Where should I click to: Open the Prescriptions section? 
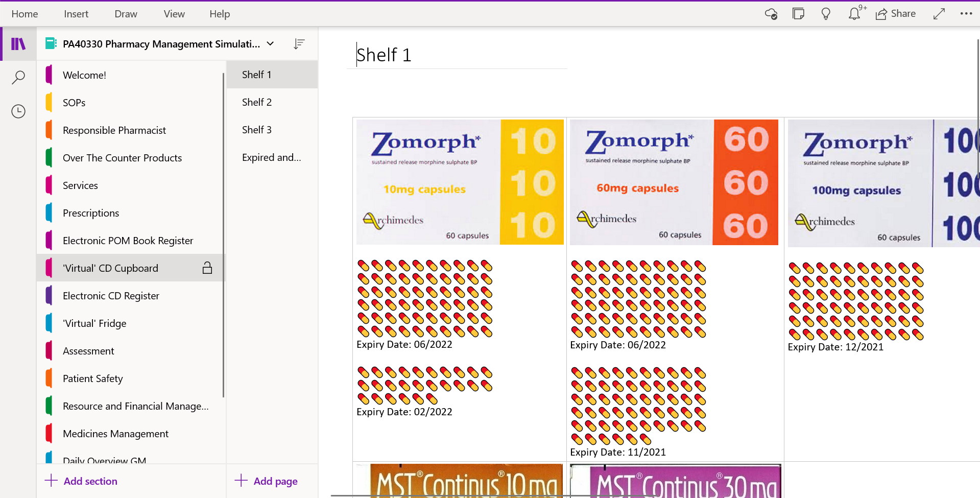tap(130, 213)
